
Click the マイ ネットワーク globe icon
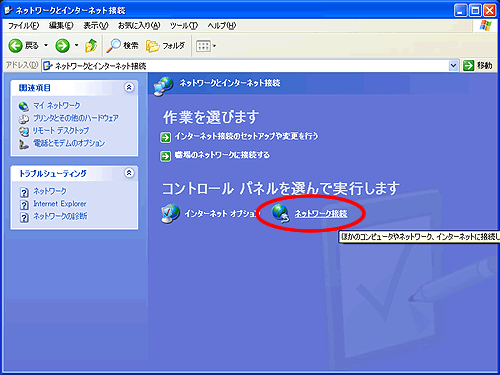24,106
